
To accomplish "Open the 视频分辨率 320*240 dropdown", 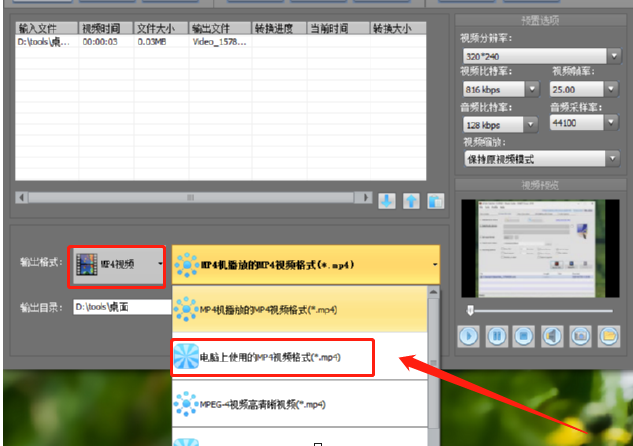I will tap(614, 56).
